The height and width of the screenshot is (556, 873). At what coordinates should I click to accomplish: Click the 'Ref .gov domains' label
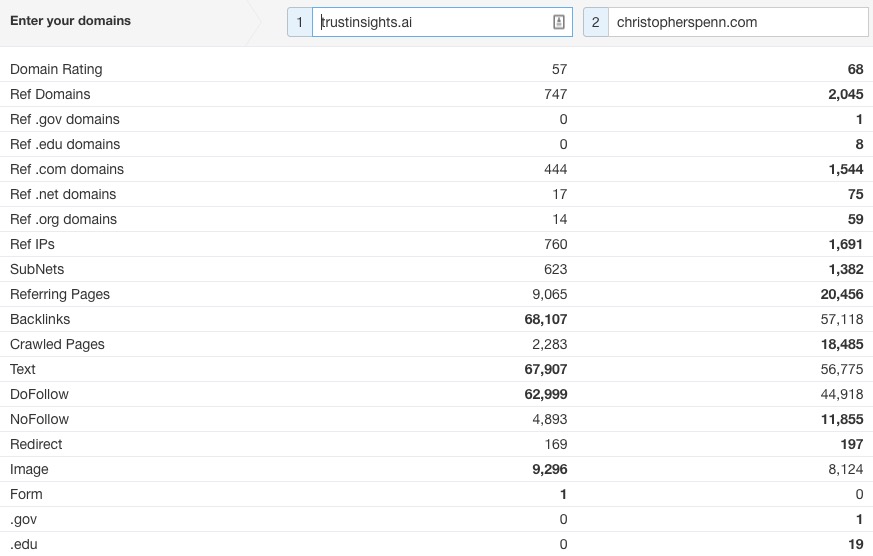(x=65, y=119)
